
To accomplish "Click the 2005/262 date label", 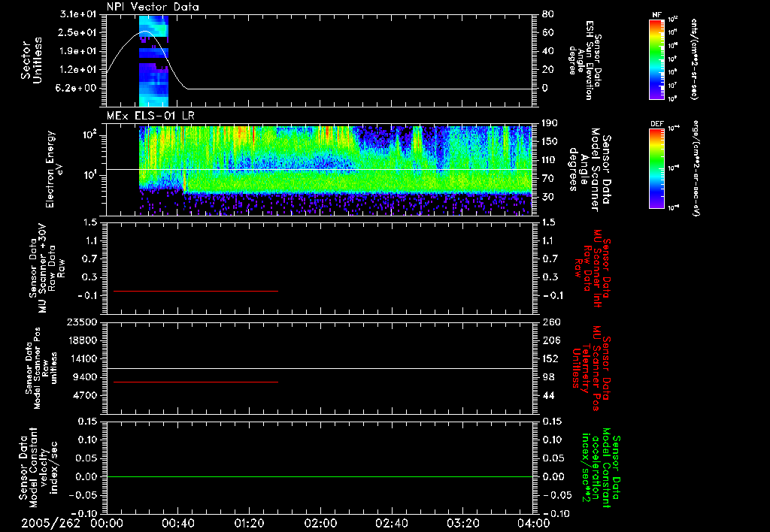I will tap(50, 523).
